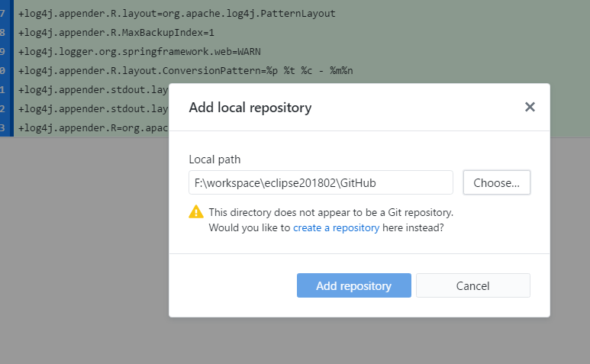This screenshot has height=364, width=590.
Task: Open the Choose... folder browser
Action: (496, 182)
